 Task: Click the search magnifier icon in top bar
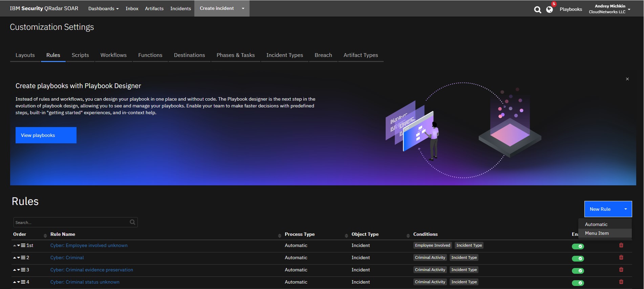[x=537, y=9]
